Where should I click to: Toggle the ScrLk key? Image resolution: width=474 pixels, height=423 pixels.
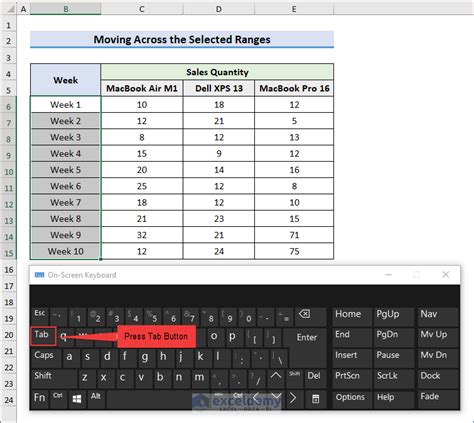click(393, 378)
